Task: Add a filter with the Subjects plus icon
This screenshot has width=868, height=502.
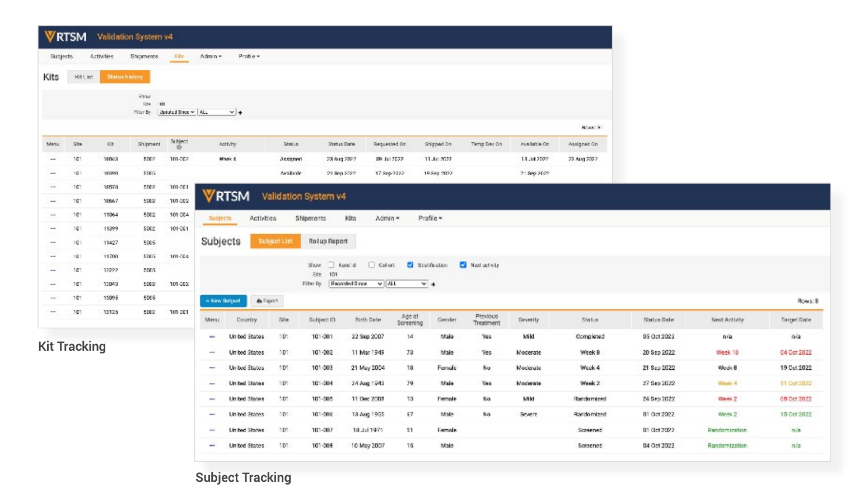Action: (x=433, y=285)
